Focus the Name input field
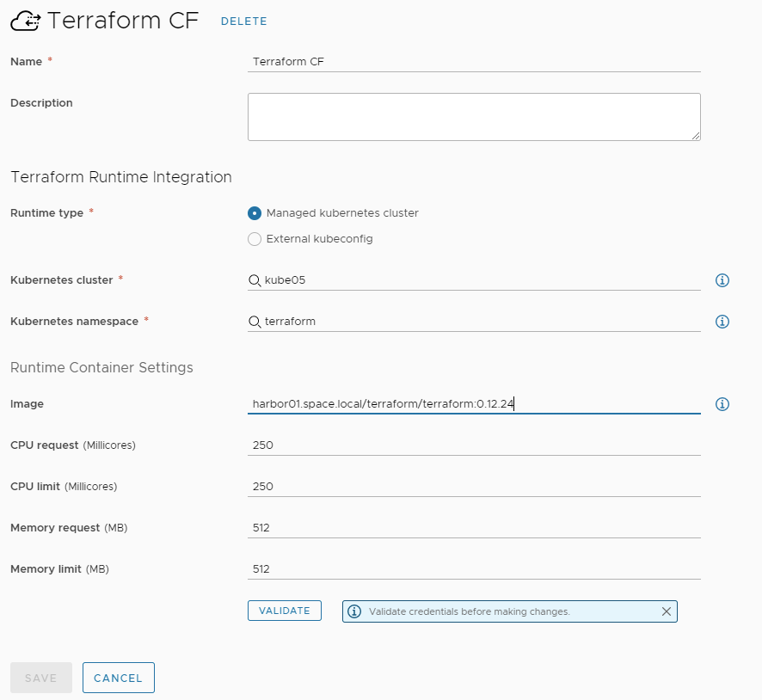 [474, 62]
